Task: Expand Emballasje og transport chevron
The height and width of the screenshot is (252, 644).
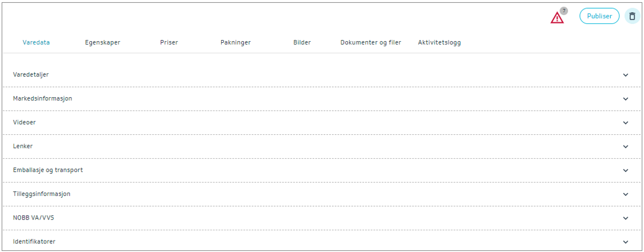Action: [626, 170]
